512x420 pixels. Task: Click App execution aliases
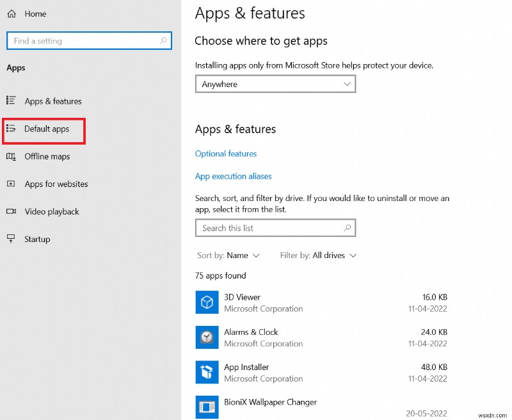[x=234, y=176]
